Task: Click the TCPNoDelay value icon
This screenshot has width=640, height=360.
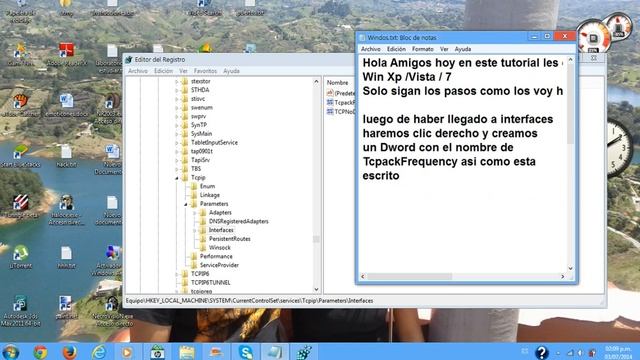Action: click(x=330, y=111)
